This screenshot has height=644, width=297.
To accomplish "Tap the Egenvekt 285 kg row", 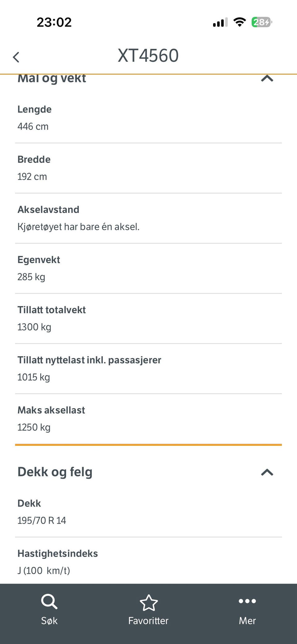I will click(x=148, y=268).
